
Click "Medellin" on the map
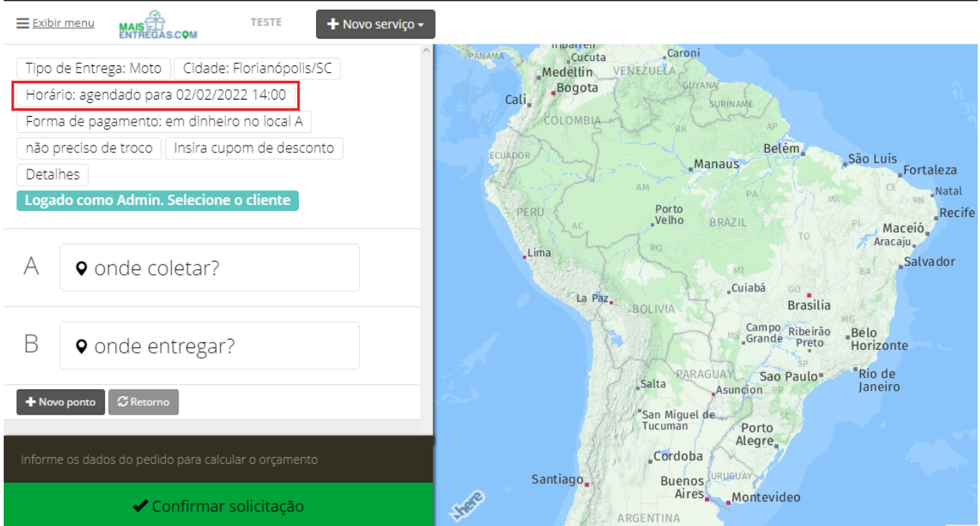pyautogui.click(x=567, y=72)
